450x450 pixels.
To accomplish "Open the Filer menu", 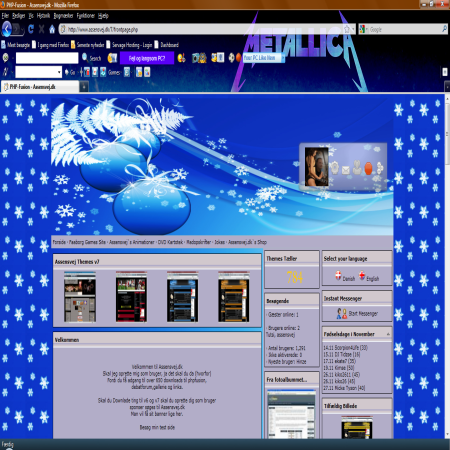I will [5, 15].
